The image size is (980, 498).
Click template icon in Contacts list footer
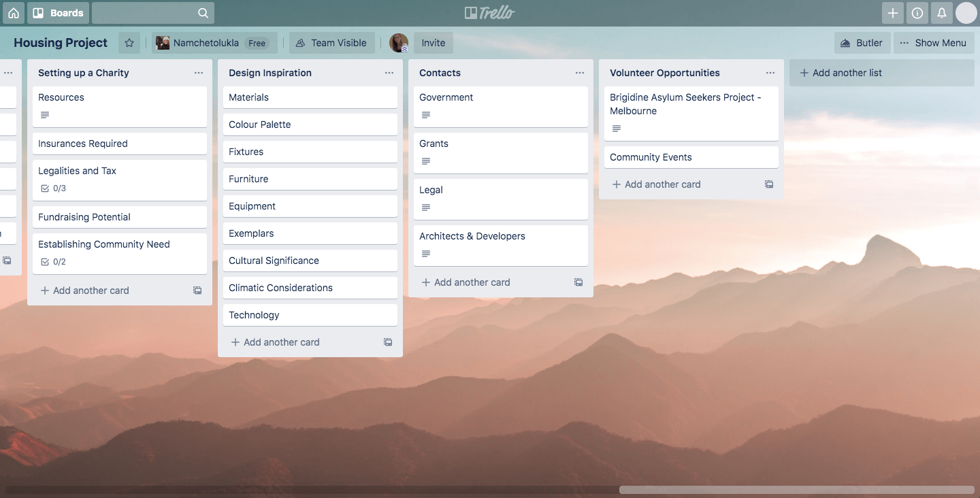(x=578, y=282)
